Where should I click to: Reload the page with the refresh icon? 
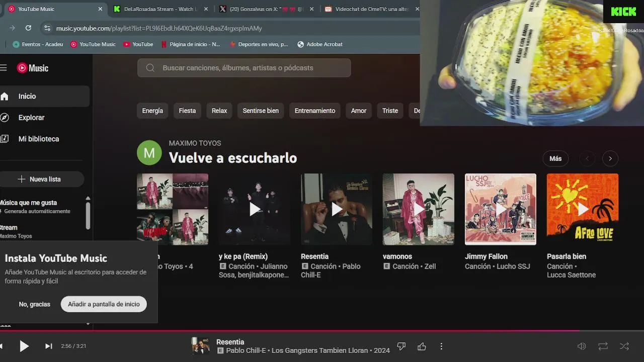28,28
